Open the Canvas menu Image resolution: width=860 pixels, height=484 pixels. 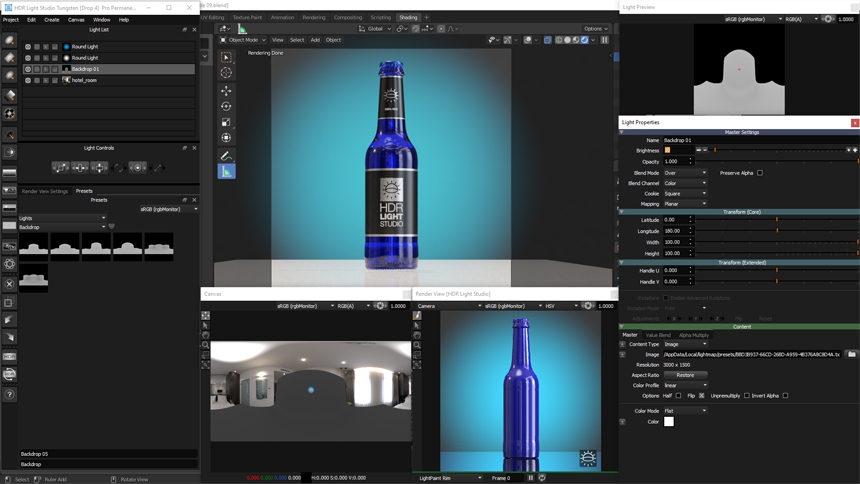(x=76, y=20)
